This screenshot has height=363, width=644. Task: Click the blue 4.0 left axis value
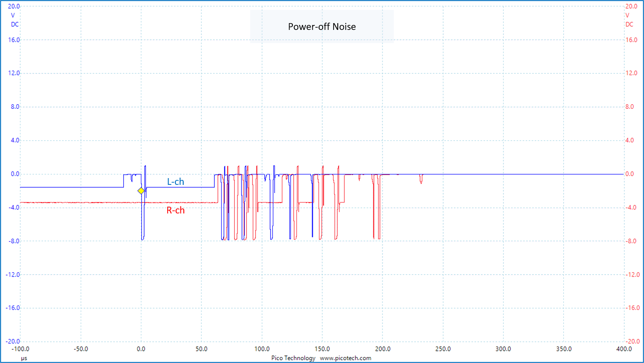[15, 140]
